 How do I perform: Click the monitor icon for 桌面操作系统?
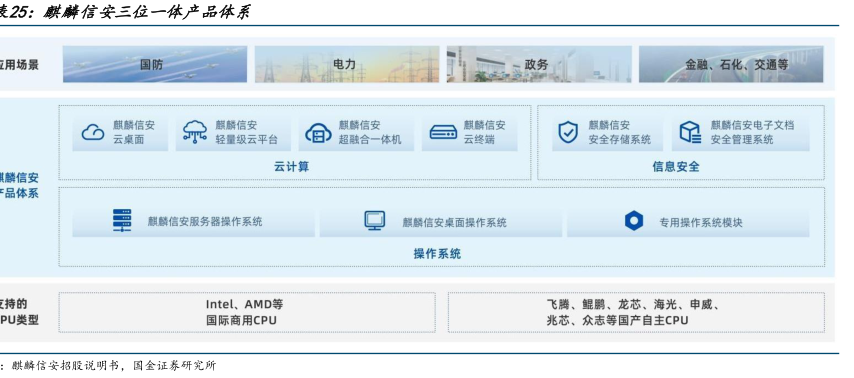(375, 221)
